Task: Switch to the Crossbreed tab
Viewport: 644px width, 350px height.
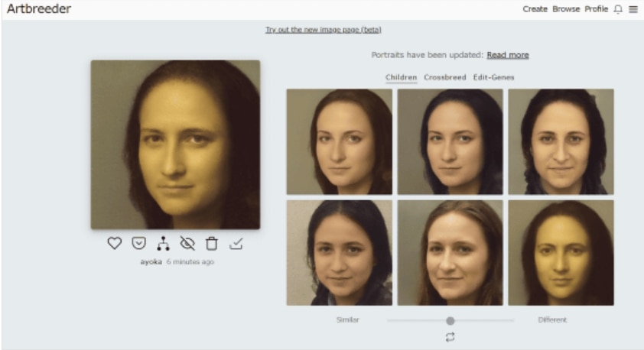Action: point(445,77)
